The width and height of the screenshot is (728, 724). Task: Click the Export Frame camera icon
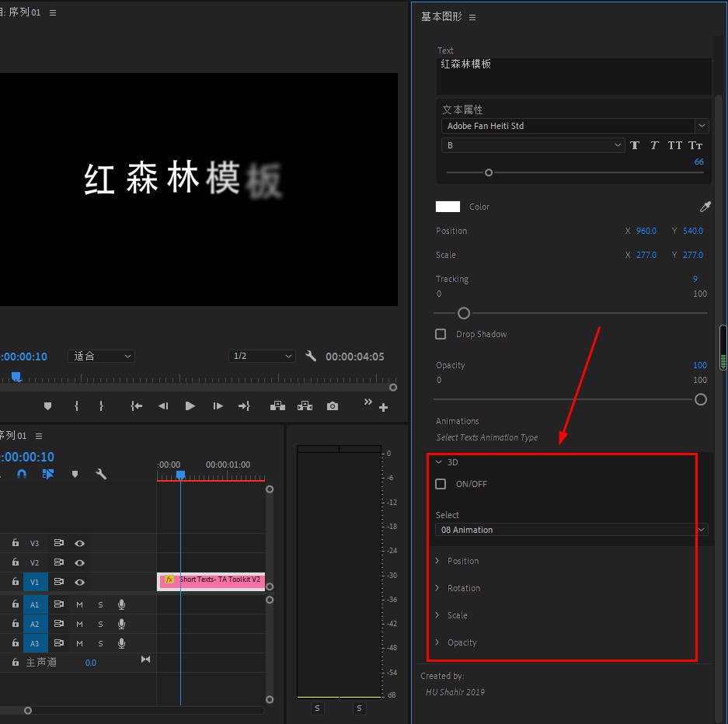(333, 406)
